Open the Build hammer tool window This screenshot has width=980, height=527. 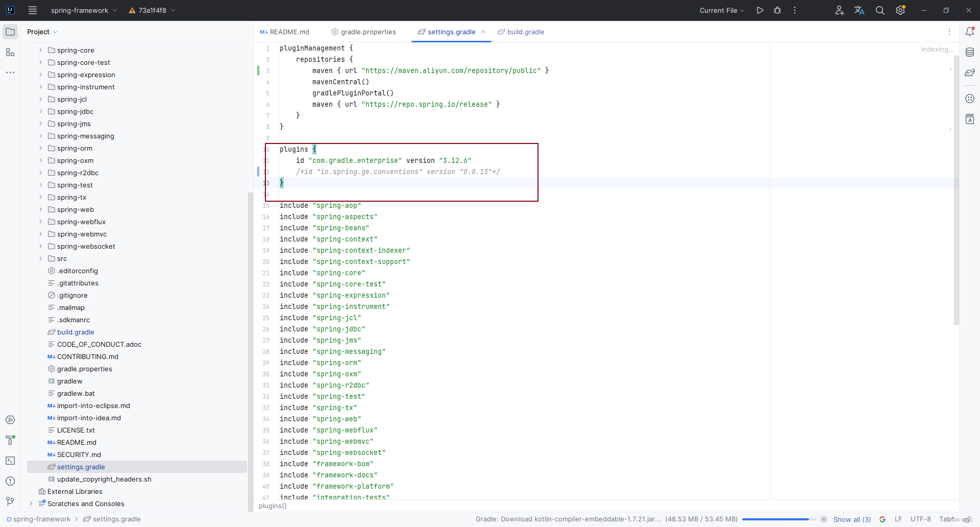pos(10,440)
